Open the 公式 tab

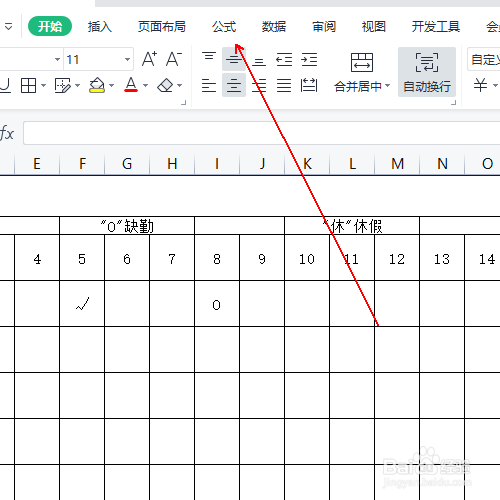pyautogui.click(x=224, y=26)
